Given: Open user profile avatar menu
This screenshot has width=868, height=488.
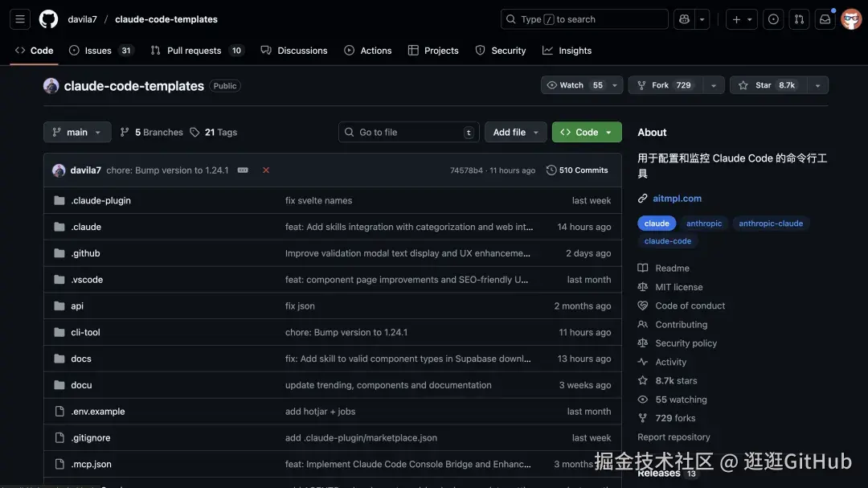Looking at the screenshot, I should pos(851,19).
